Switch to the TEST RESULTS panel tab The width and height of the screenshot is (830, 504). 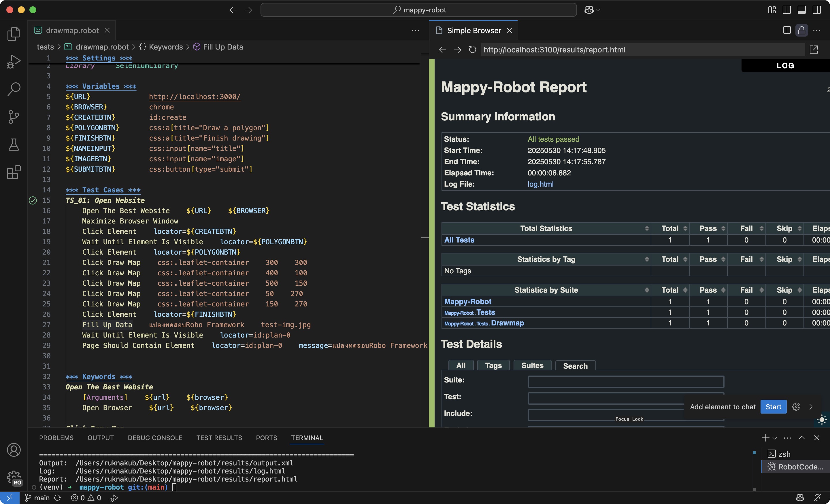point(219,438)
